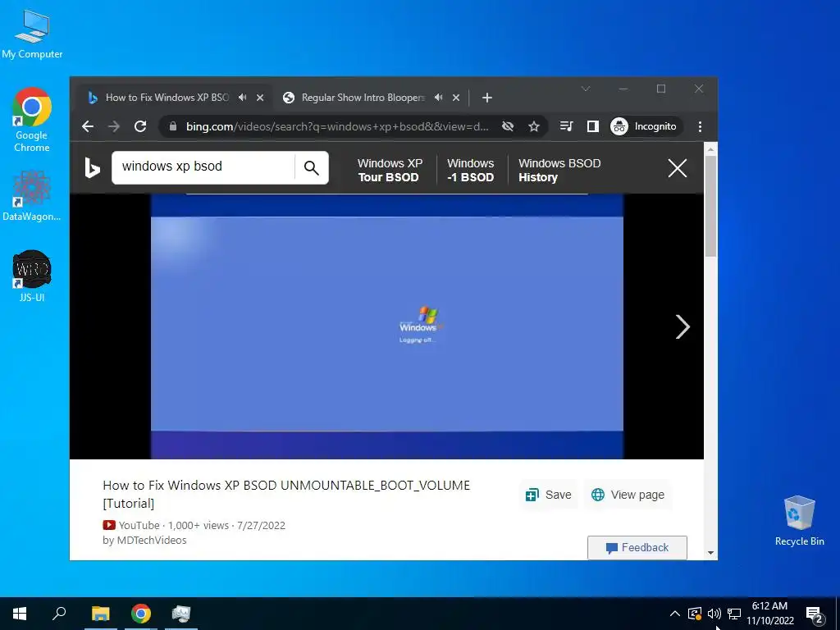840x630 pixels.
Task: Click the video title UNMOUNTABLE_BOOT_VOLUME
Action: 286,494
